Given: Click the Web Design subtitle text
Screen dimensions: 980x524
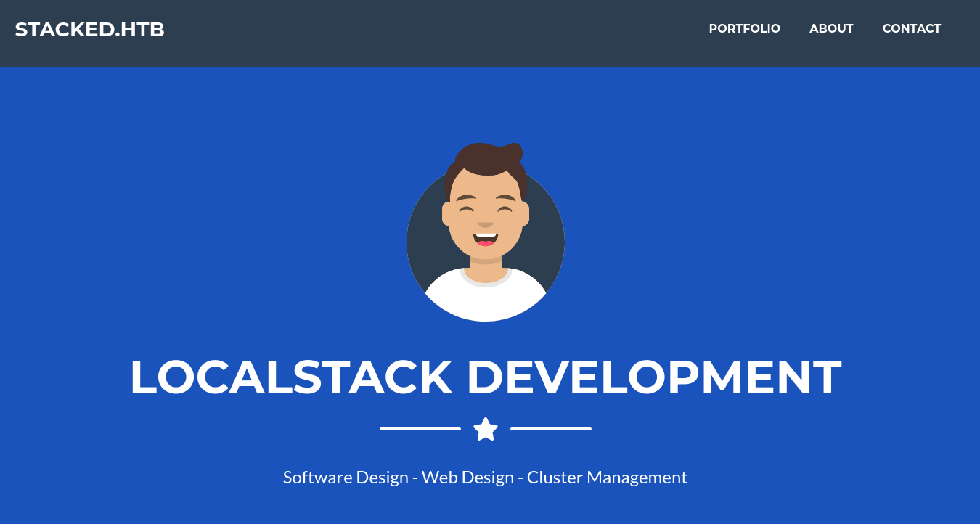Looking at the screenshot, I should click(467, 478).
